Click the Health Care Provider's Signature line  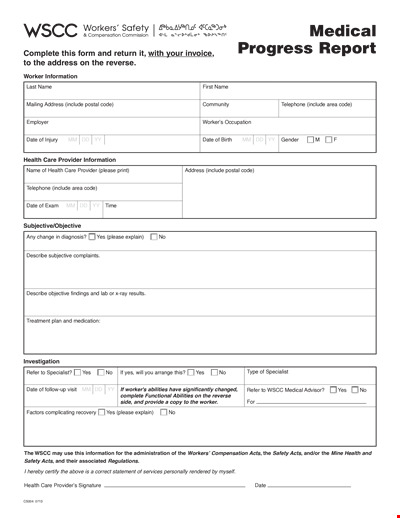[175, 486]
